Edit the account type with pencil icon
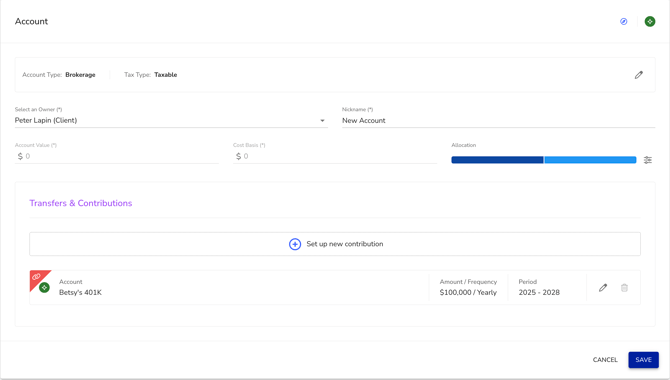The image size is (670, 380). click(638, 75)
